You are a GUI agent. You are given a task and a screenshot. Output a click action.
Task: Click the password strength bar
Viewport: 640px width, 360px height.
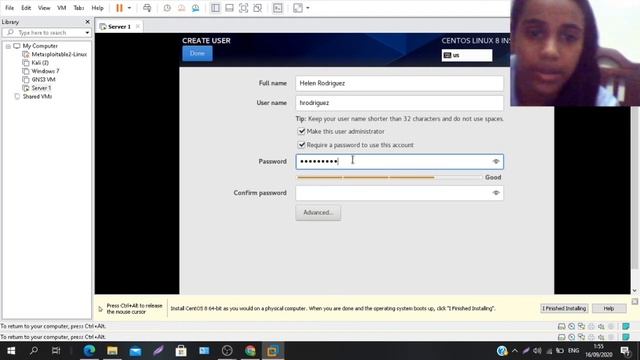pyautogui.click(x=390, y=178)
